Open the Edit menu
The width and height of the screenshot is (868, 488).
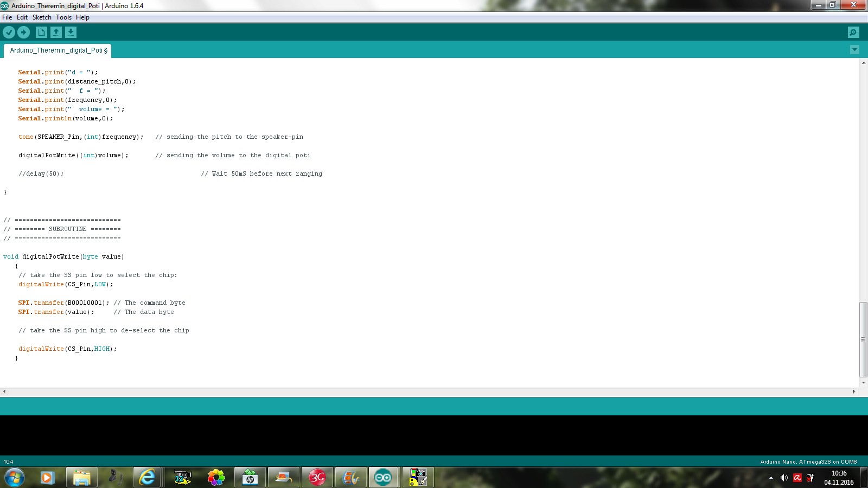(x=22, y=17)
